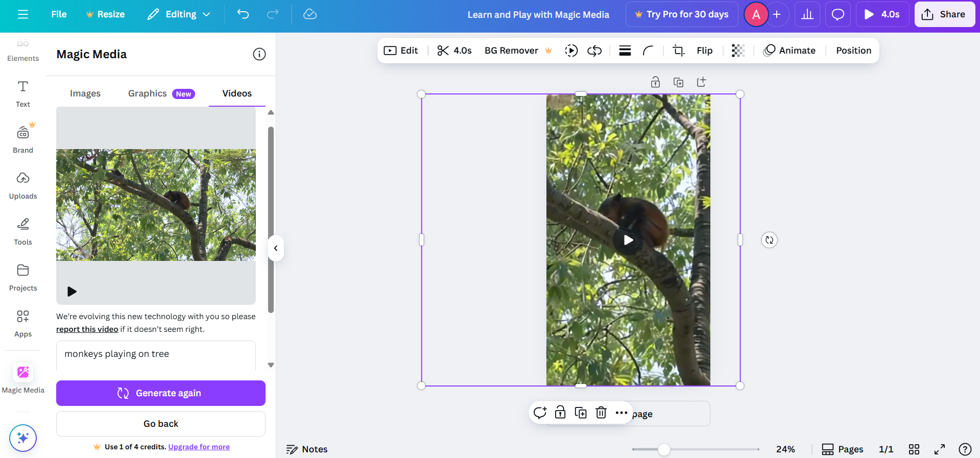Open the Text panel

tap(23, 94)
